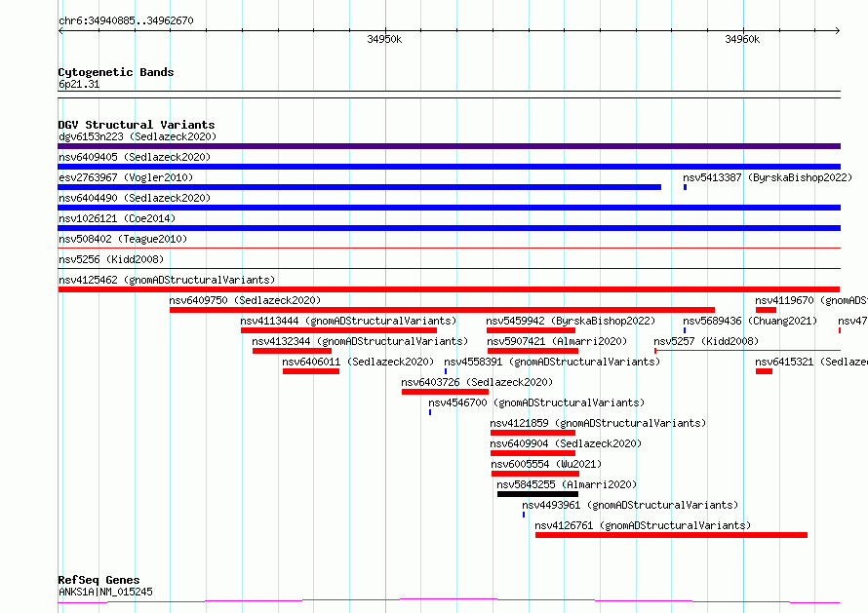Click the blue bar under nsv1026121
This screenshot has width=868, height=613.
[449, 228]
